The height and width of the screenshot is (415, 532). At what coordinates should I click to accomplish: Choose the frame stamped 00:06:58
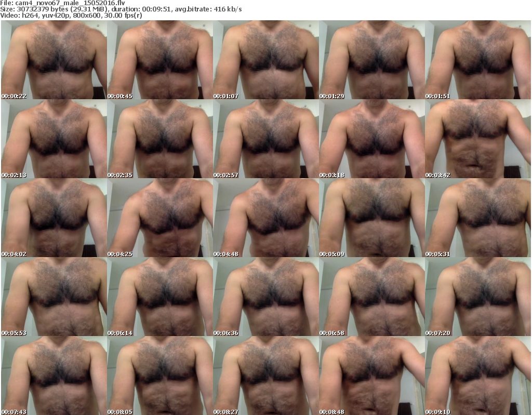coord(372,297)
